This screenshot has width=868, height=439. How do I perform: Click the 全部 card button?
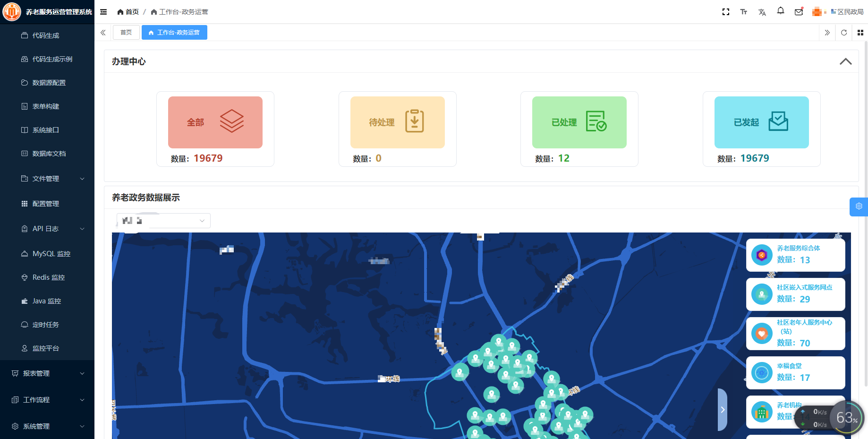pos(215,122)
